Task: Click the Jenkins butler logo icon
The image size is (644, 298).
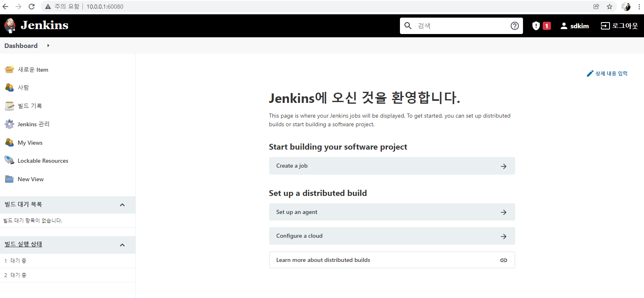Action: pos(10,25)
